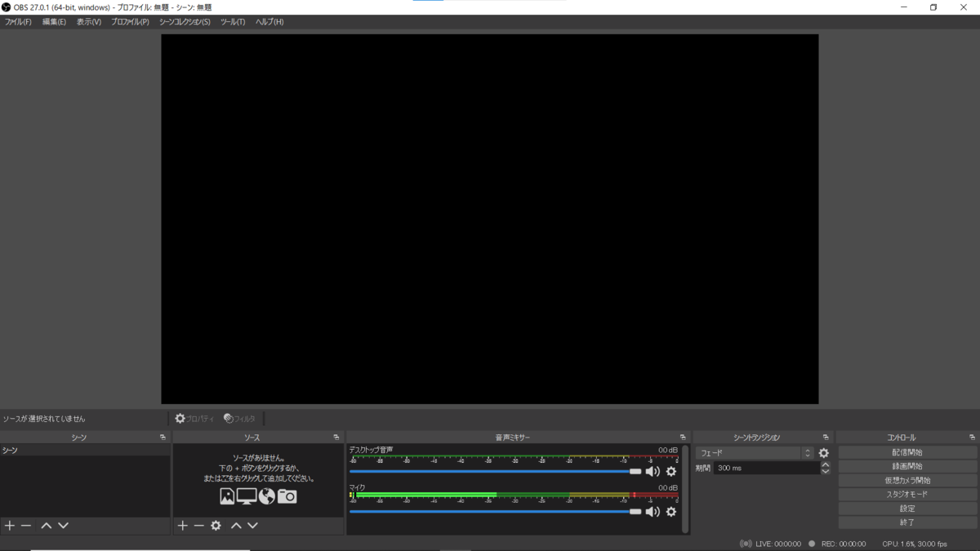Remove source with minus icon
The height and width of the screenshot is (551, 980).
[x=199, y=526]
